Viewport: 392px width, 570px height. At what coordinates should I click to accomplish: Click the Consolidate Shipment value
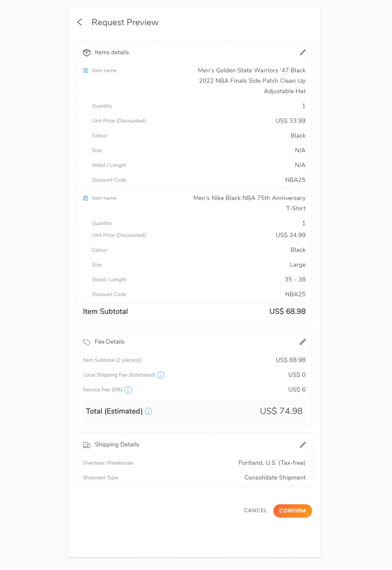click(x=275, y=478)
